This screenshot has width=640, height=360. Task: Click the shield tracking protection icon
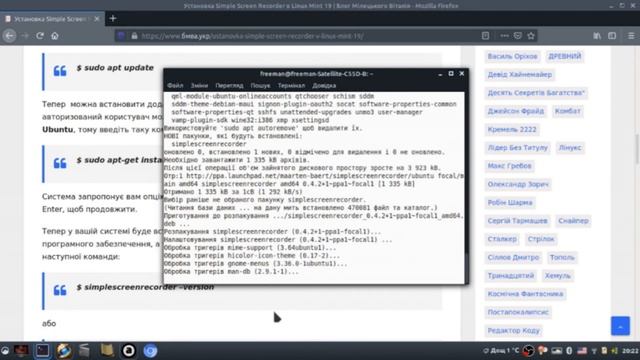click(x=121, y=36)
